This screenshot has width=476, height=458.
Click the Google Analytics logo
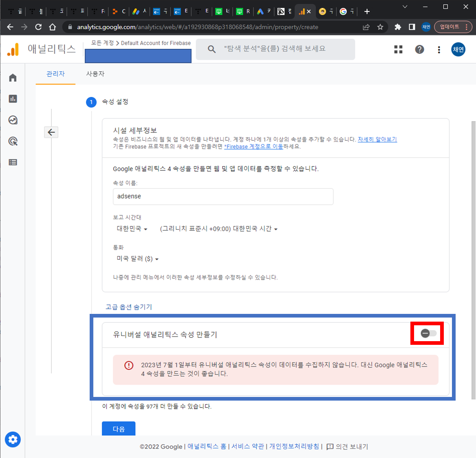[13, 49]
